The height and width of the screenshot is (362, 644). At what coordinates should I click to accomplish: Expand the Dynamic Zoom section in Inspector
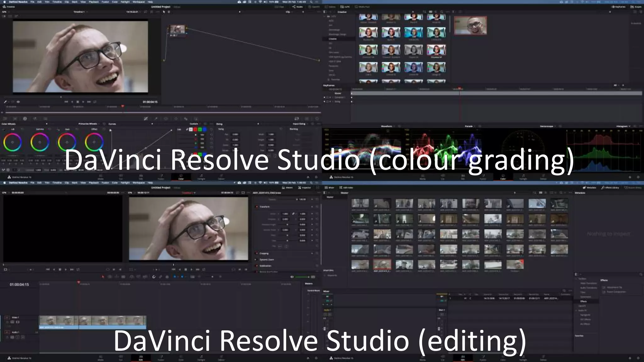[x=267, y=260]
